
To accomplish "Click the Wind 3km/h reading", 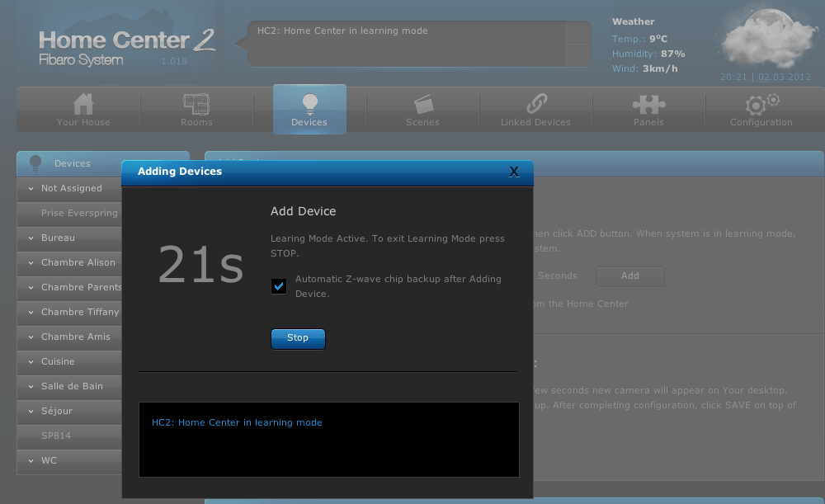I will point(644,68).
